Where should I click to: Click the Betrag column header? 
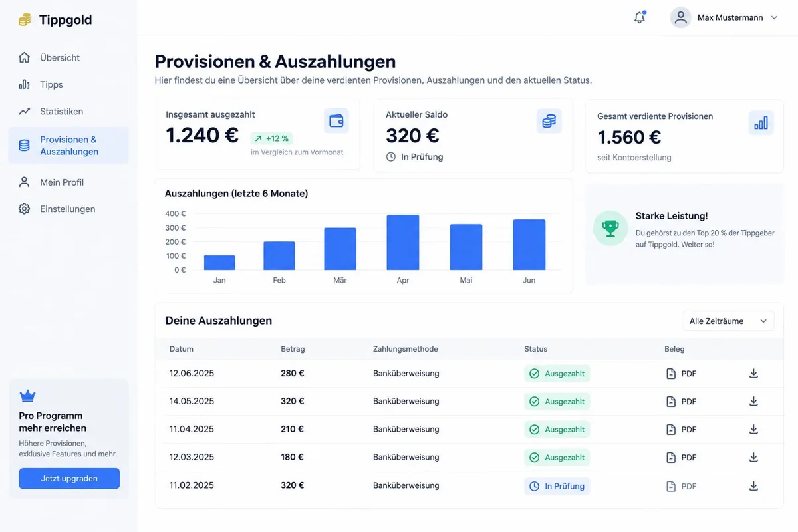click(x=293, y=349)
